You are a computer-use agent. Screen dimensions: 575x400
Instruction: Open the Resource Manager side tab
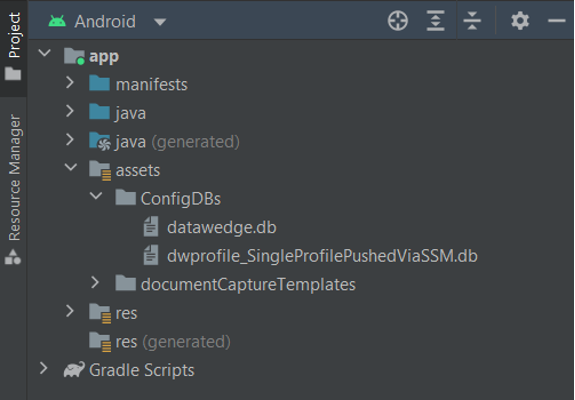pyautogui.click(x=14, y=177)
